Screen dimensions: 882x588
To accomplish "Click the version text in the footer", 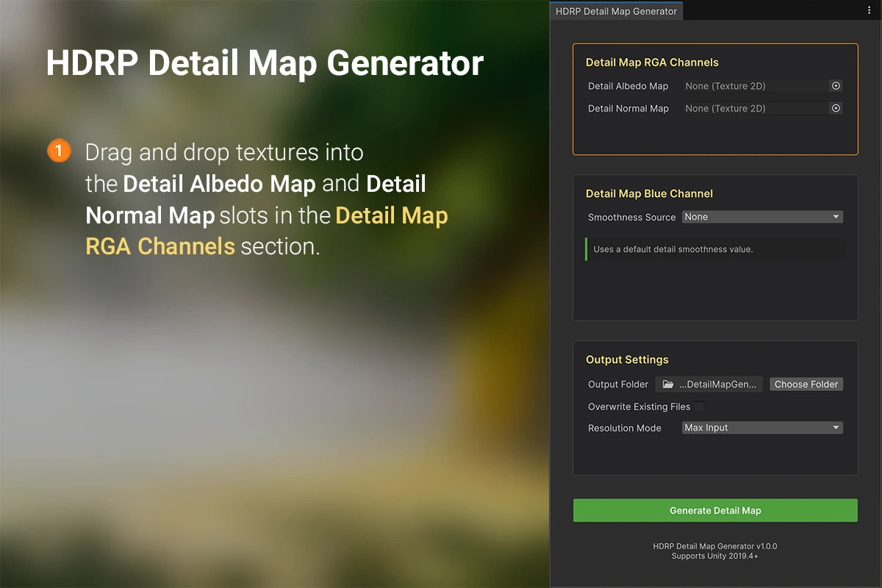I will coord(714,547).
